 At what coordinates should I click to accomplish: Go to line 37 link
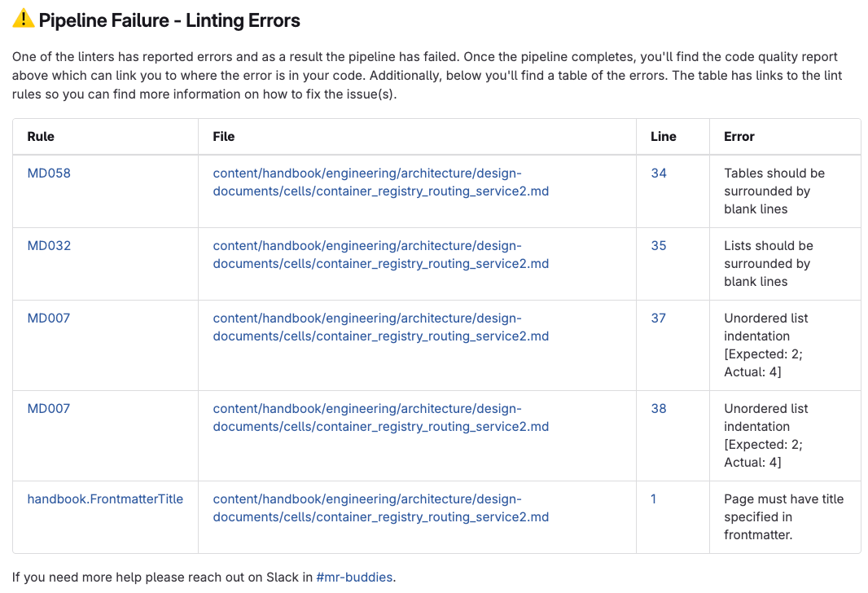point(658,318)
